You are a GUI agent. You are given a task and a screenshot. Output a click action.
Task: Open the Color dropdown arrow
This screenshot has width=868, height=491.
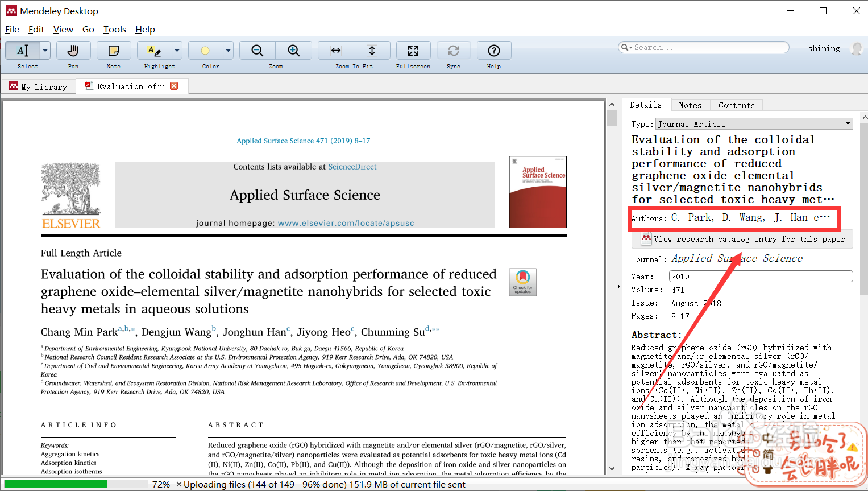click(x=228, y=51)
